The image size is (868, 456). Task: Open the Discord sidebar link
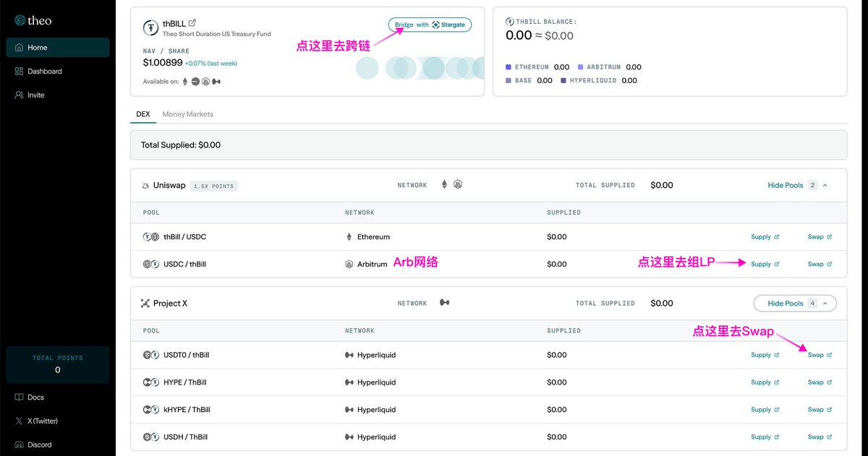click(x=33, y=445)
